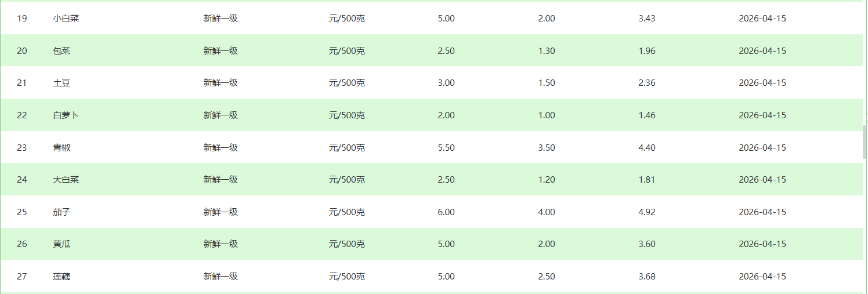Image resolution: width=868 pixels, height=294 pixels.
Task: Select the 元/500克 unit in 大白菜 row
Action: click(346, 180)
